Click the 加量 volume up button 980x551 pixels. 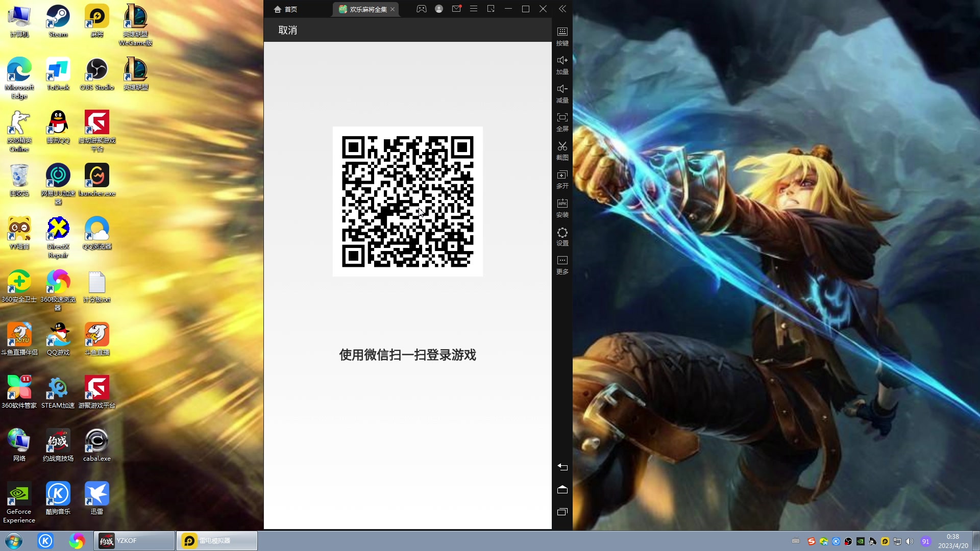(x=562, y=65)
